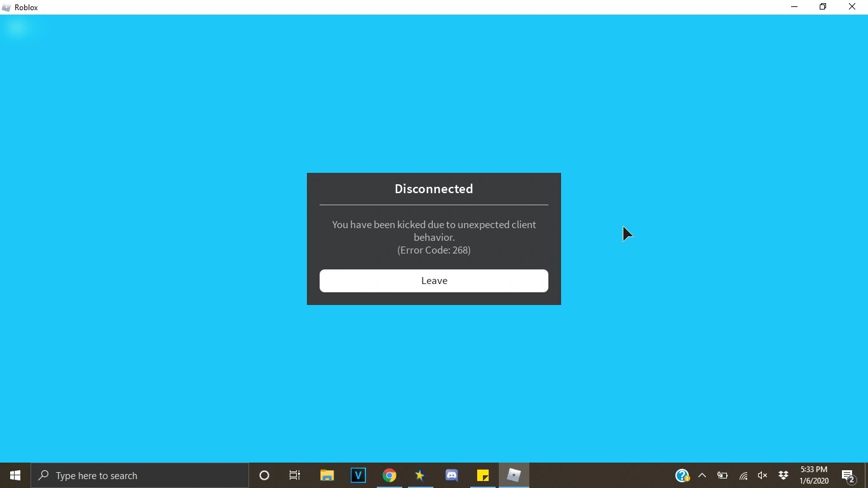Check the battery status tray icon
Viewport: 868px width, 488px height.
pyautogui.click(x=722, y=475)
